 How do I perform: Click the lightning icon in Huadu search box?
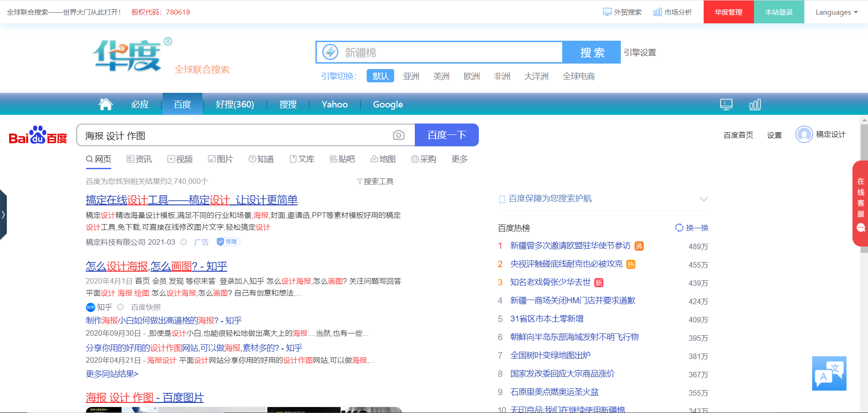(330, 52)
